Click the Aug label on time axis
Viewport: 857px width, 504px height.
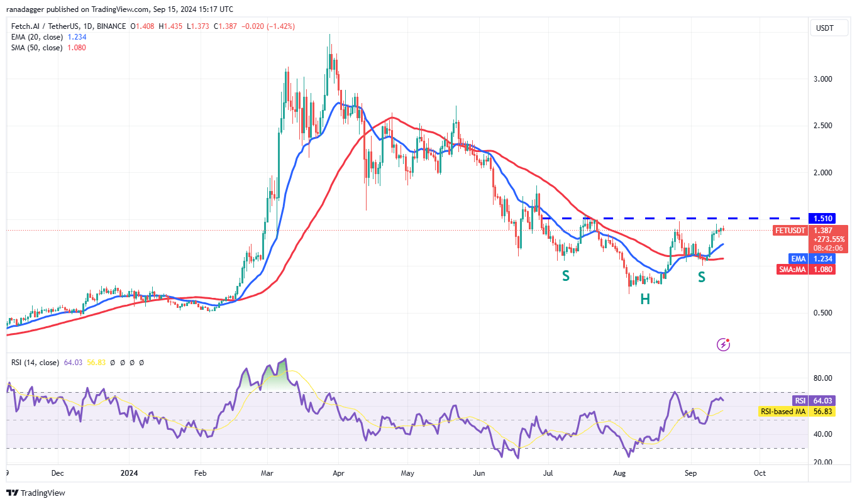(619, 473)
